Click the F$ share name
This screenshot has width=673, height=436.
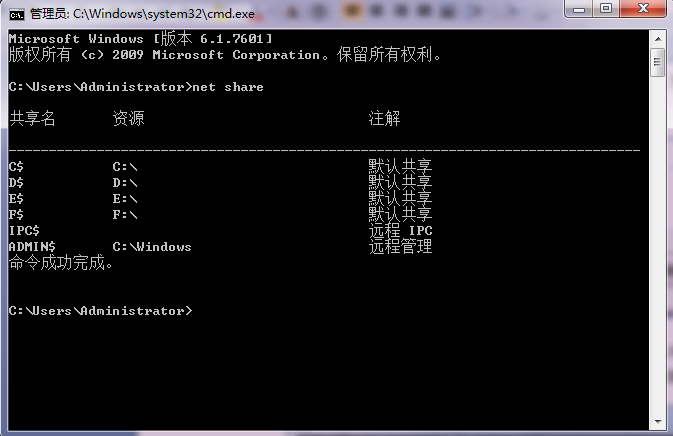click(16, 214)
